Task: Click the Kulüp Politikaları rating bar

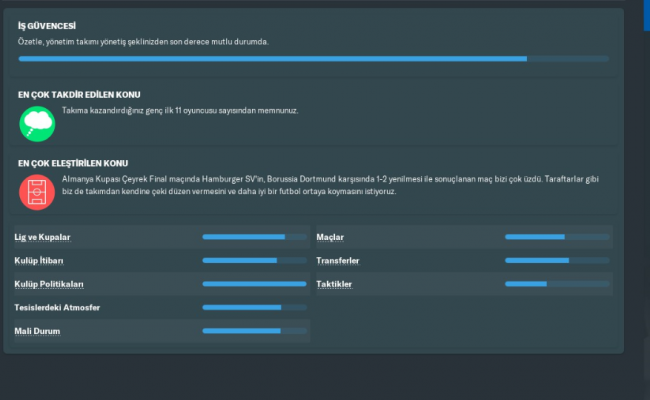Action: (x=254, y=284)
